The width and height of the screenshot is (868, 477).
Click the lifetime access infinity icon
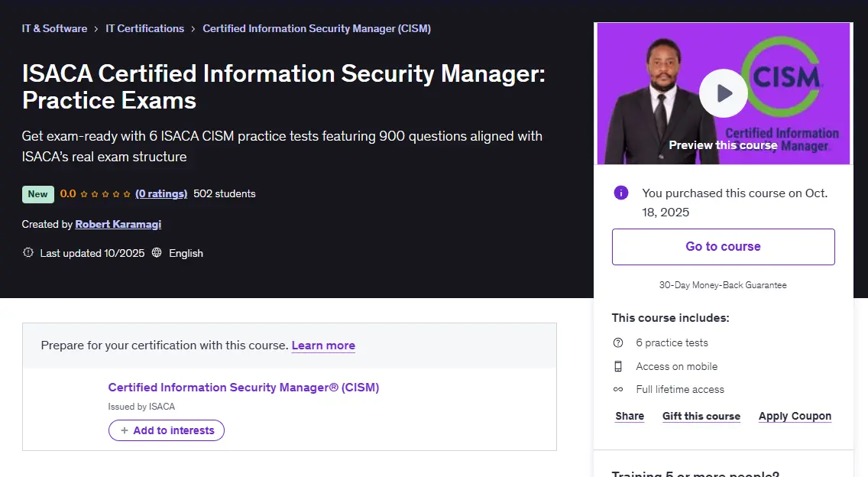point(618,389)
